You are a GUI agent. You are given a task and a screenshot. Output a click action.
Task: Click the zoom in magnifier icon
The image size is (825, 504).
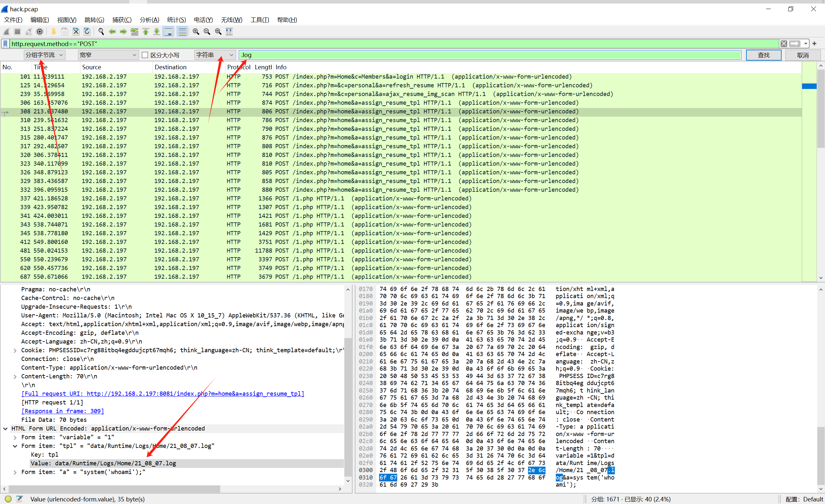tap(196, 32)
